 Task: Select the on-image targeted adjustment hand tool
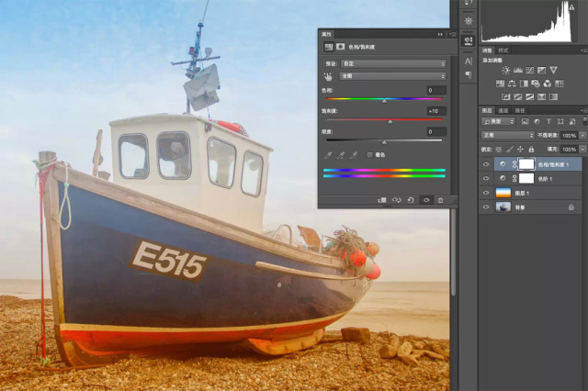(328, 77)
